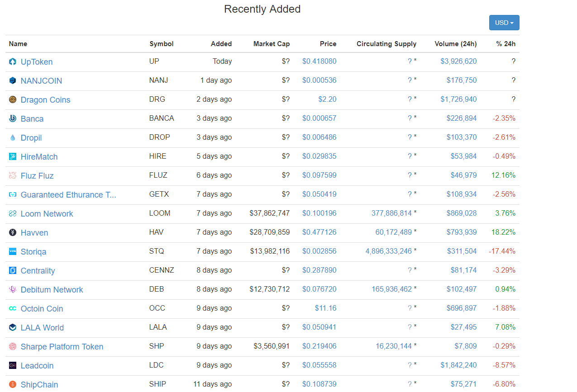Click UpToken volume $3,926,620

tap(459, 61)
